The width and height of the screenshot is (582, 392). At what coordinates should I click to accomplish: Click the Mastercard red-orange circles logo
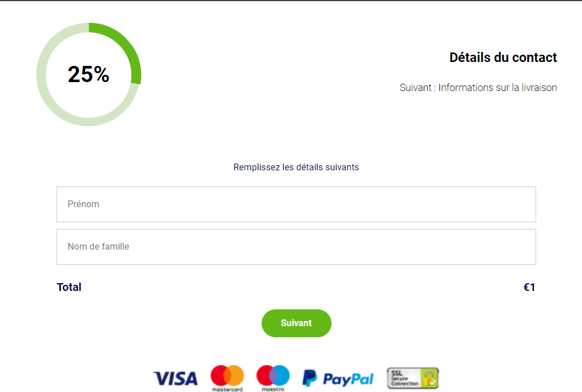click(227, 376)
